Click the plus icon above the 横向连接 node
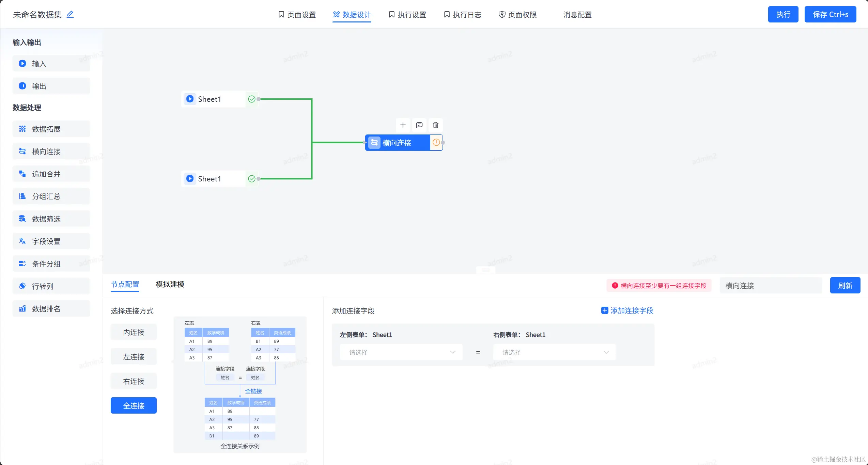Screen dimensions: 868x465 click(403, 125)
